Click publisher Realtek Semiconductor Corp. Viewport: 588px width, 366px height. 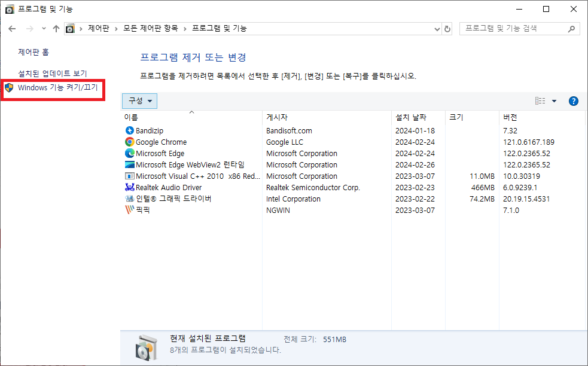(x=313, y=187)
